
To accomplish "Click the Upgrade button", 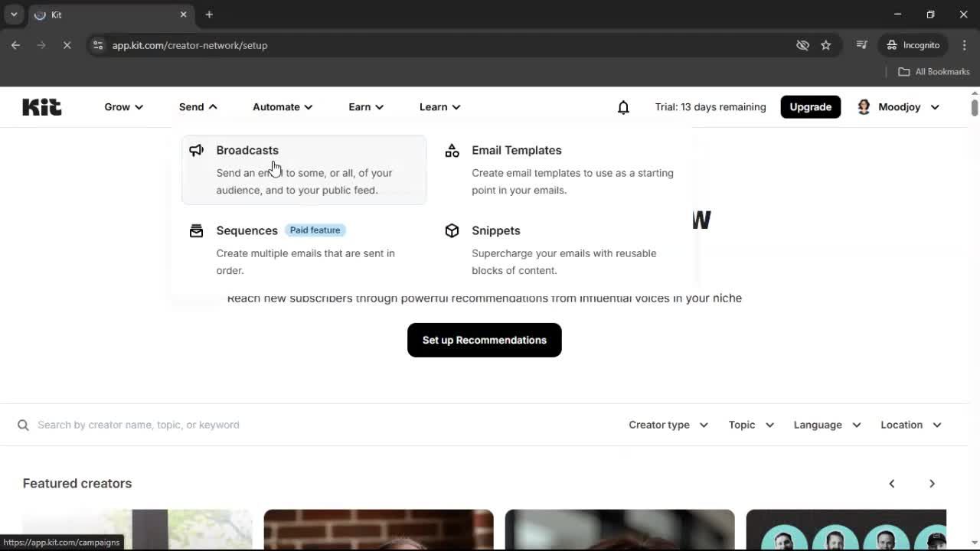I will tap(810, 106).
